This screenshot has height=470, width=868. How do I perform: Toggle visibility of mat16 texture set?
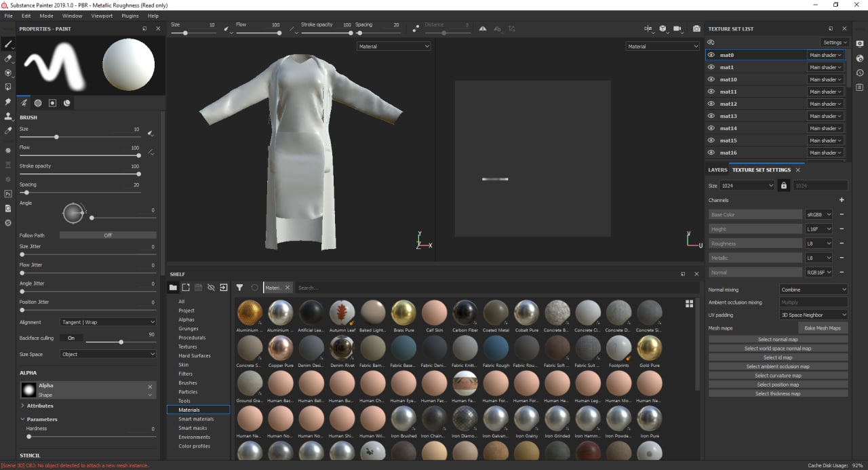click(x=711, y=153)
